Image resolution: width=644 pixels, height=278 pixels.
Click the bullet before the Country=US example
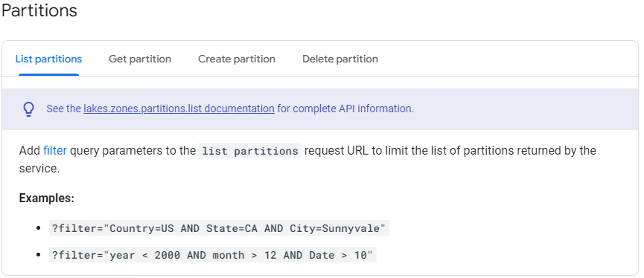coord(39,228)
